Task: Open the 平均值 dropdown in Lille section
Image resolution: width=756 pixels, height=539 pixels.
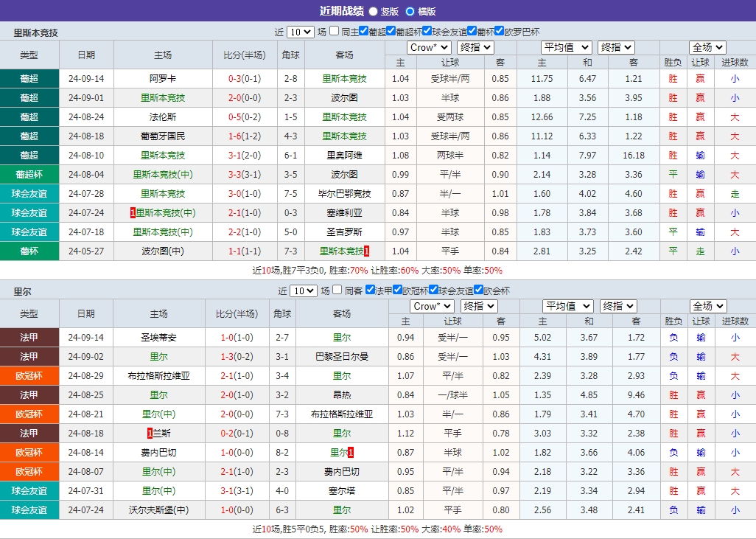Action: pyautogui.click(x=567, y=306)
